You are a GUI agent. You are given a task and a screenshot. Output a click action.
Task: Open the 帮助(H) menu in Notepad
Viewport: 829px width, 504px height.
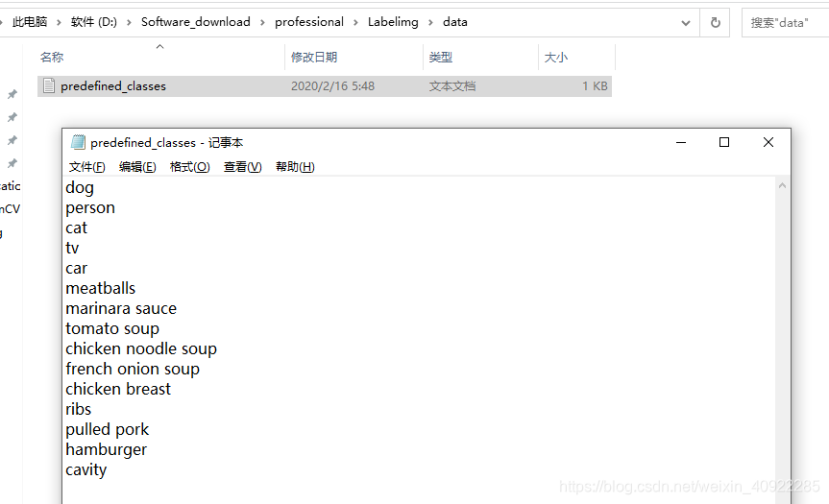tap(295, 167)
